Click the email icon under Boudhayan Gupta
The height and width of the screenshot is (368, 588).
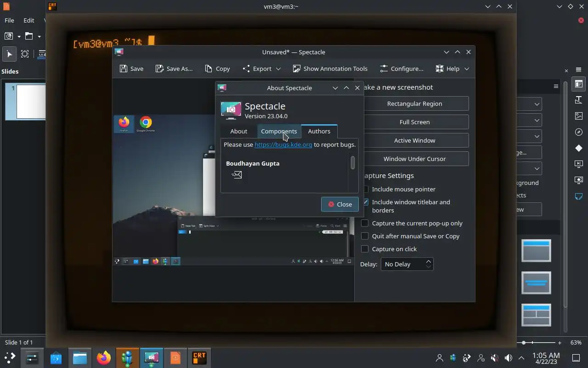point(237,174)
